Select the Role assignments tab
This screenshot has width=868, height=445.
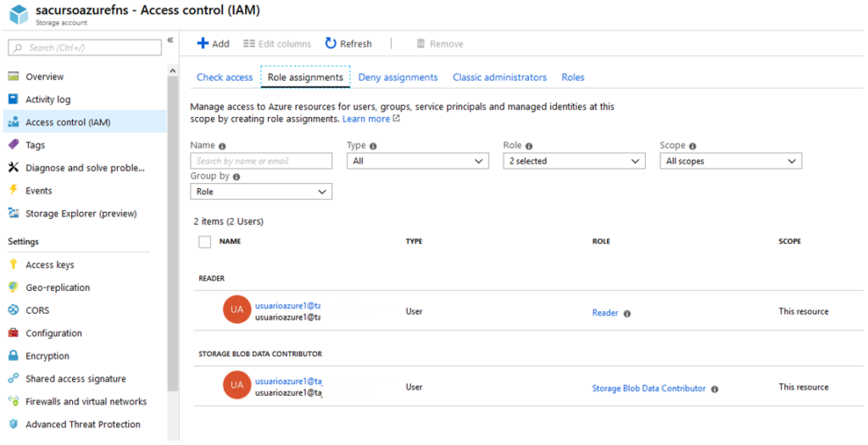click(x=305, y=77)
